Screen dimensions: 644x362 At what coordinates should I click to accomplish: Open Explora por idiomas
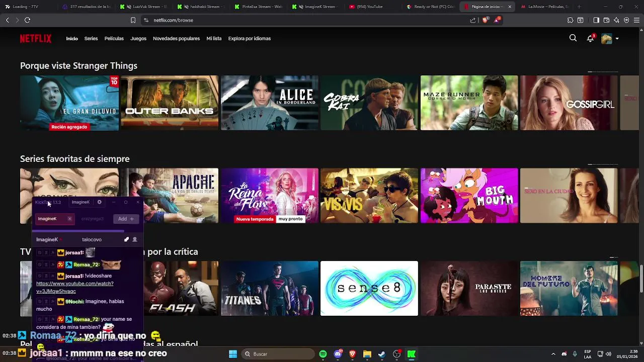coord(250,39)
